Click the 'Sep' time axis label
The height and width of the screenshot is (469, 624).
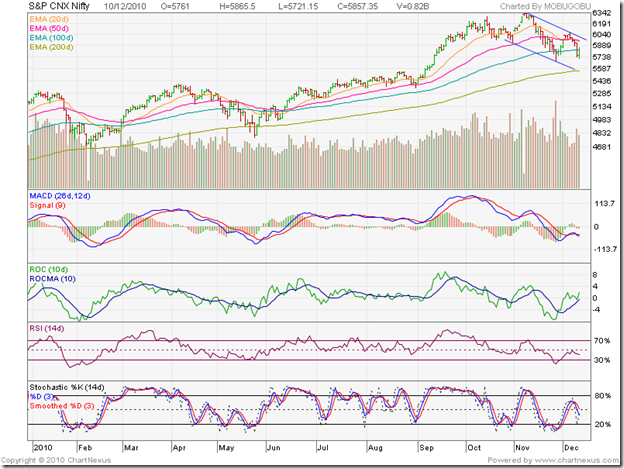[x=426, y=448]
